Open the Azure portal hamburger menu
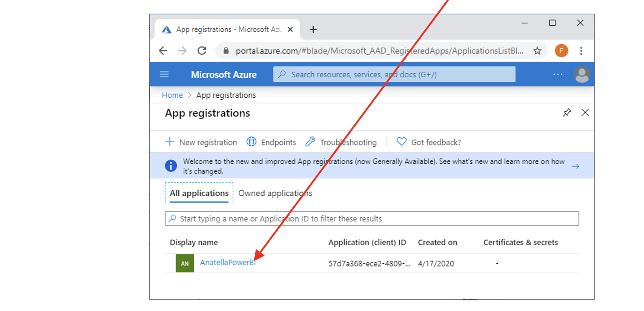Screen dimensions: 644x311 coord(164,75)
